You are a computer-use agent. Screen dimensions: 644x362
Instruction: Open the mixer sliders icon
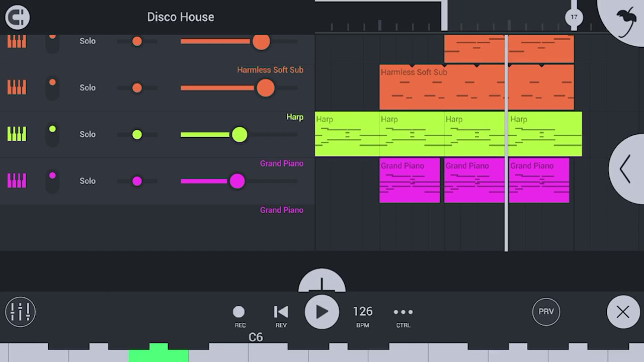click(x=21, y=312)
